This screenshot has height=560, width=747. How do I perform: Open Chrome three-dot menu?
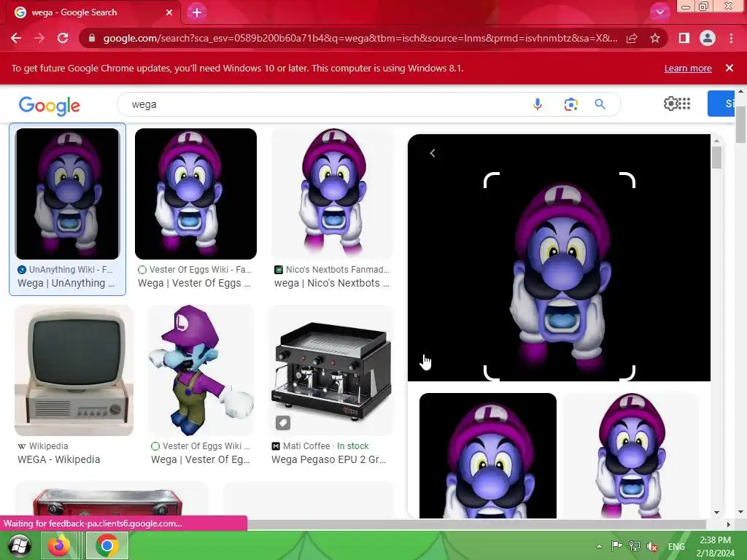pos(731,38)
